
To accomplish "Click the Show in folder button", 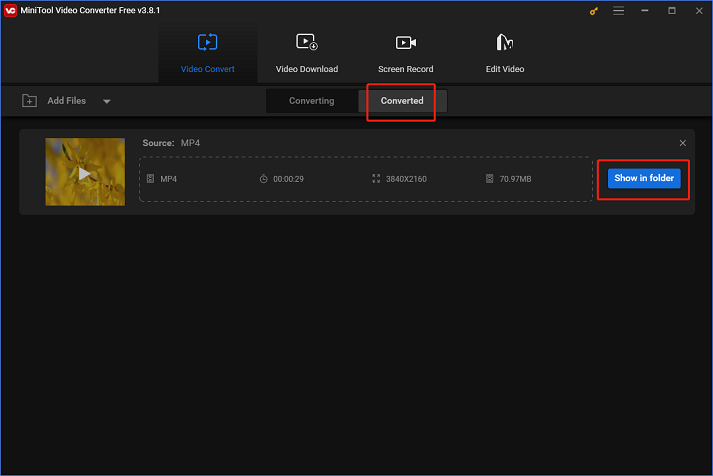I will (644, 178).
